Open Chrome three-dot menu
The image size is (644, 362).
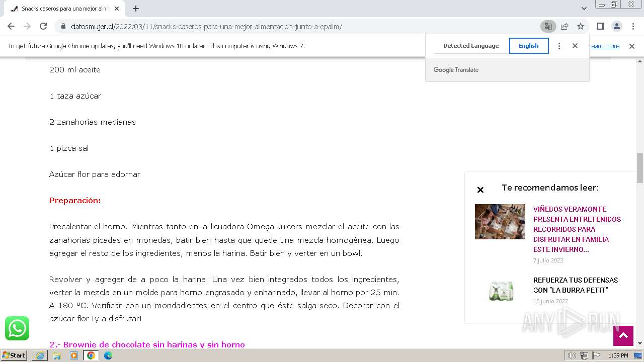click(x=632, y=26)
